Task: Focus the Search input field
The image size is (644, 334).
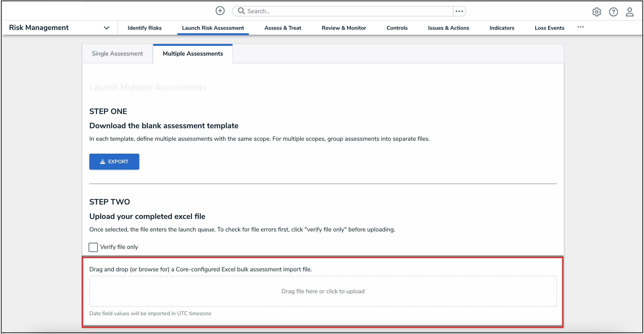Action: tap(347, 11)
